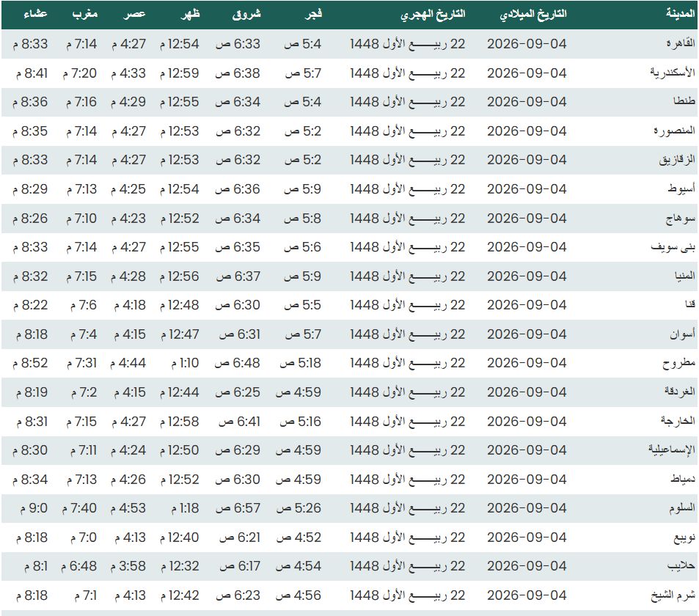Select the الأسكندرية city cell
This screenshot has height=616, width=699.
[x=673, y=72]
